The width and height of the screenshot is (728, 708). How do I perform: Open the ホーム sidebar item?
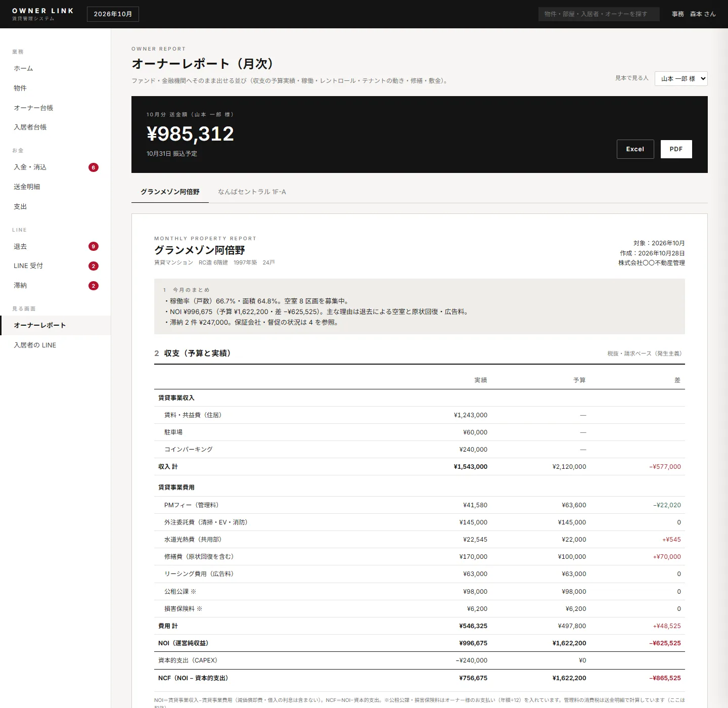tap(56, 68)
